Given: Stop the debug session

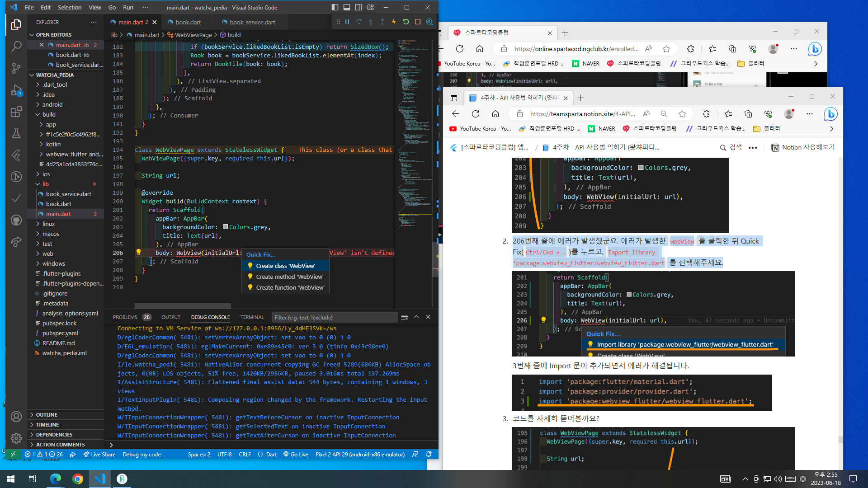Looking at the screenshot, I should (418, 22).
